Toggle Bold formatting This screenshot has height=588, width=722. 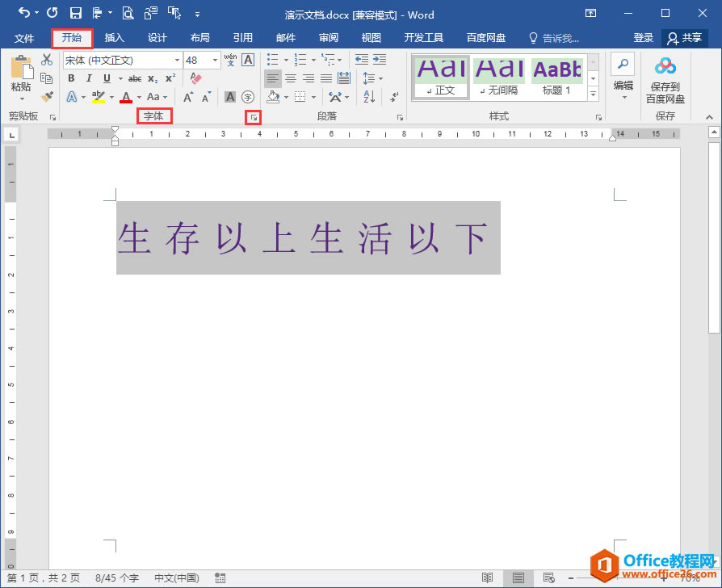tap(71, 78)
